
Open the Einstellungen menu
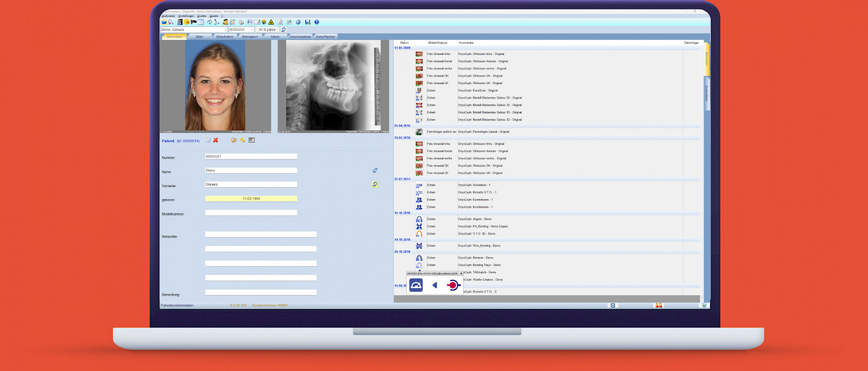click(x=186, y=16)
